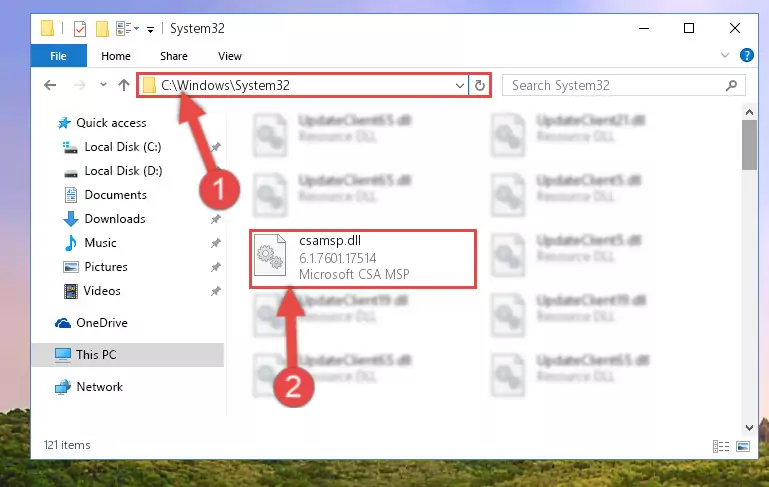
Task: Click the folder icon in title bar
Action: tap(48, 28)
